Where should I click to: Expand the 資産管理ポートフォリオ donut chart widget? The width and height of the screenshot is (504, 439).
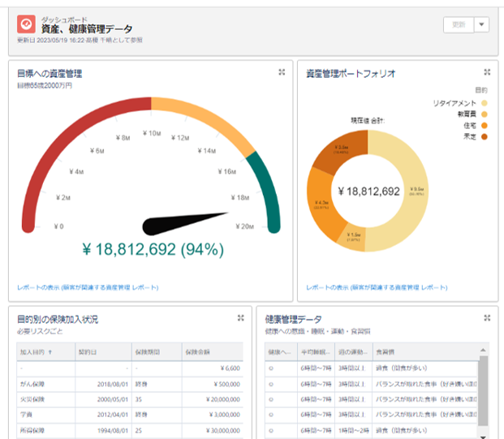[x=487, y=73]
